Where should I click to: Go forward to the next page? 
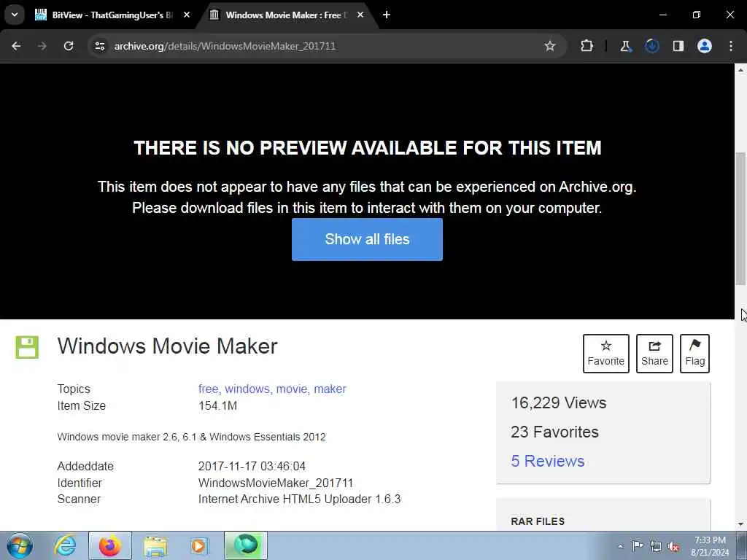(x=42, y=46)
